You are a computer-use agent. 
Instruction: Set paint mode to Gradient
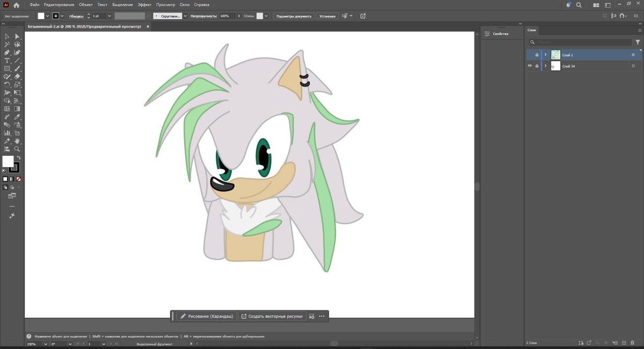tap(12, 179)
